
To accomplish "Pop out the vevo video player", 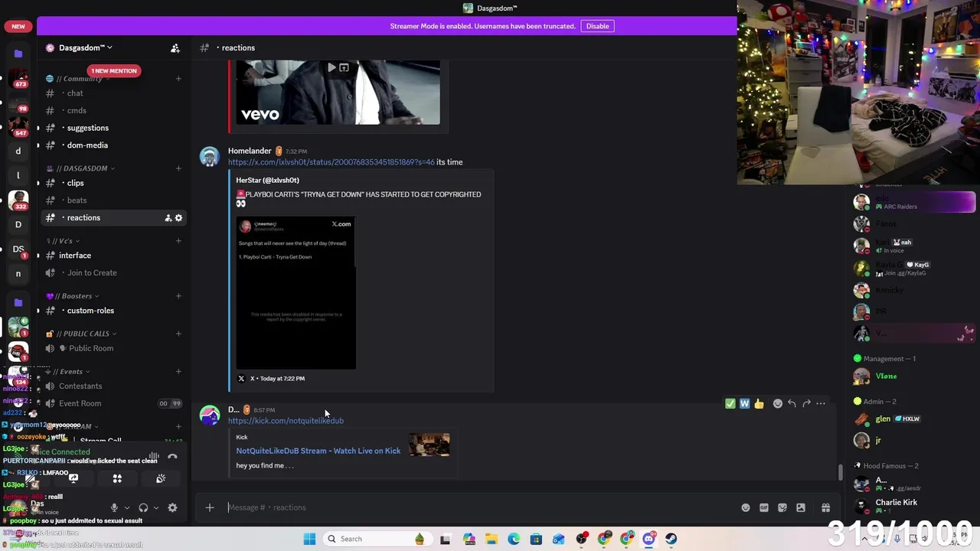I will click(344, 68).
